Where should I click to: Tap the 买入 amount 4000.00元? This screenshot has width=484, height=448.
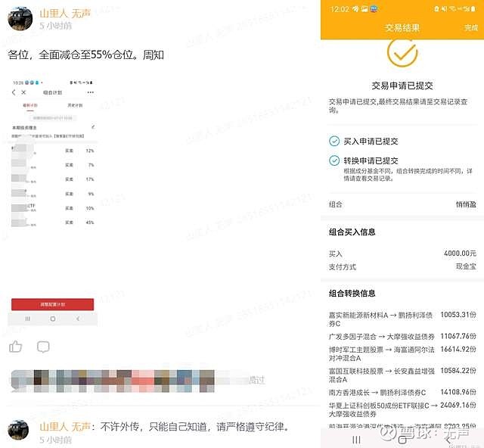(x=461, y=254)
